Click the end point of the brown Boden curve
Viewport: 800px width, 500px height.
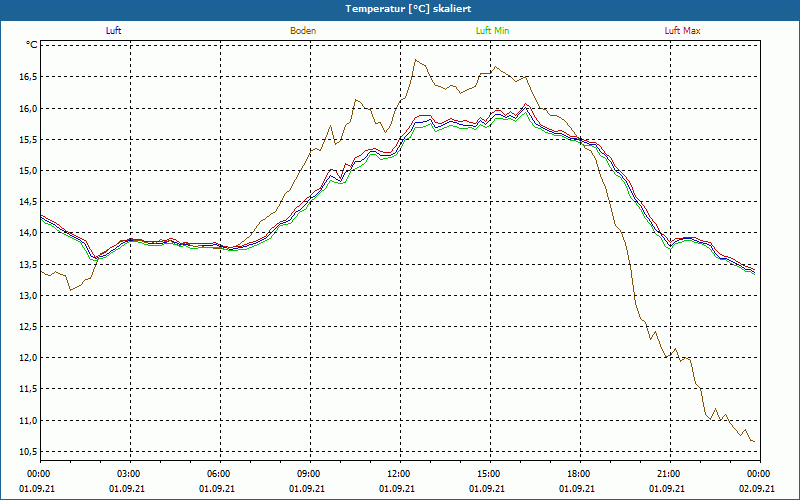tap(754, 441)
